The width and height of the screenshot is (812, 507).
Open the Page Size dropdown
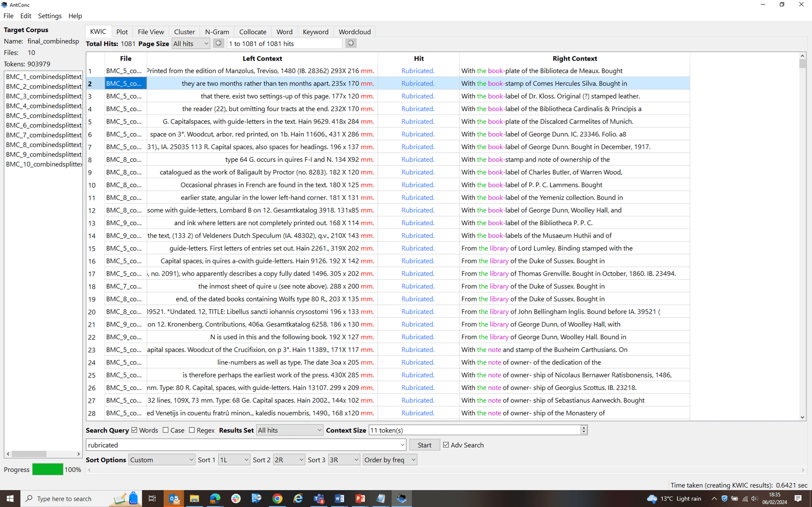click(191, 43)
